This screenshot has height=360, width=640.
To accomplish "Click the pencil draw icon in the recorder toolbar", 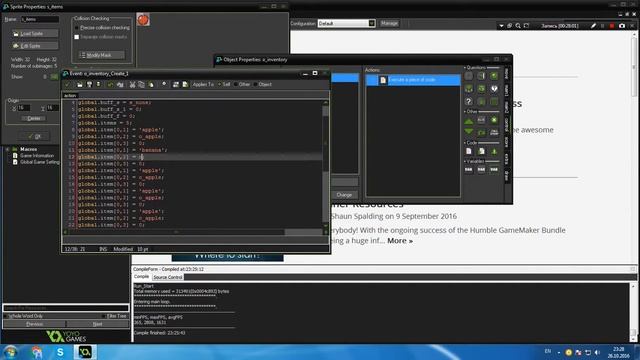I will pos(593,26).
